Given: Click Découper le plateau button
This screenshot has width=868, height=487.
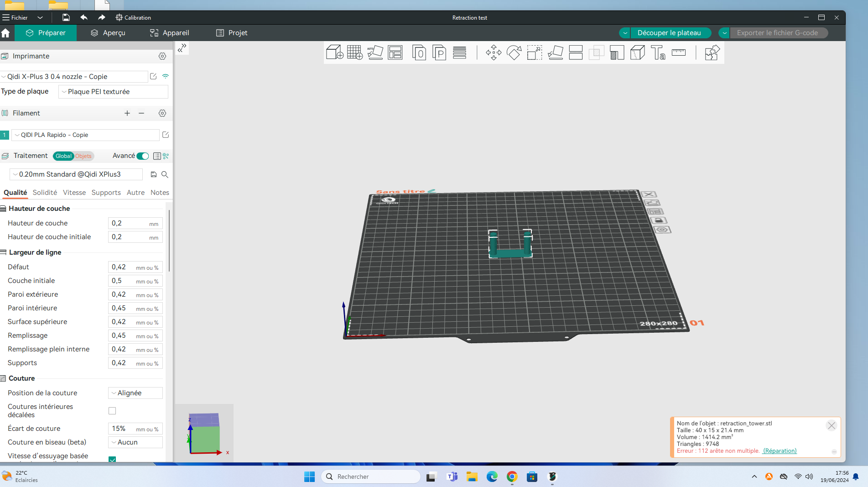Looking at the screenshot, I should (669, 33).
